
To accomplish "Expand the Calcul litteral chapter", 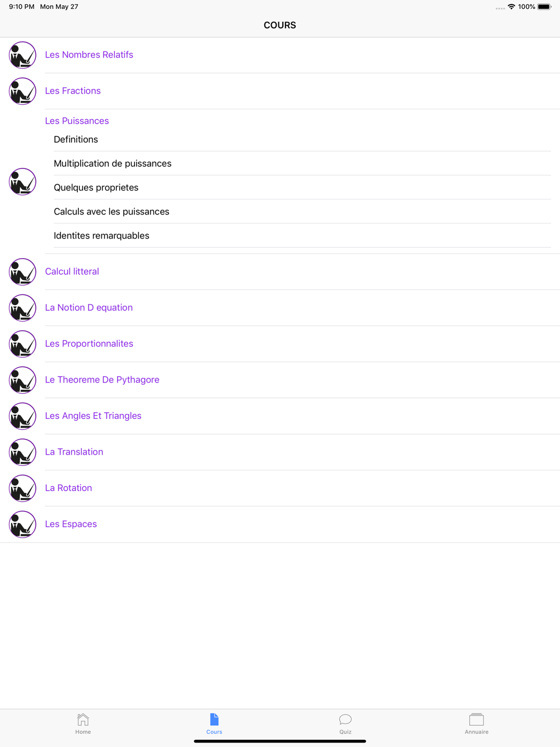I will click(72, 272).
